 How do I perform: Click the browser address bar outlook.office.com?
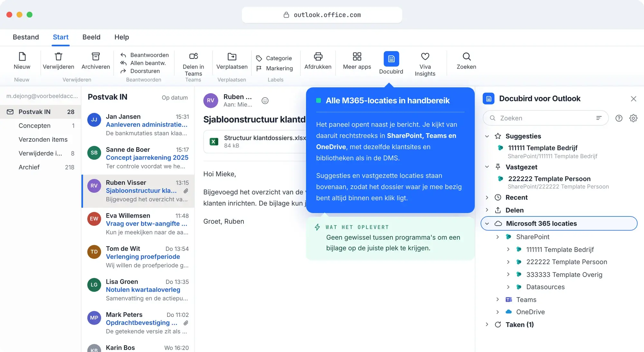tap(322, 15)
